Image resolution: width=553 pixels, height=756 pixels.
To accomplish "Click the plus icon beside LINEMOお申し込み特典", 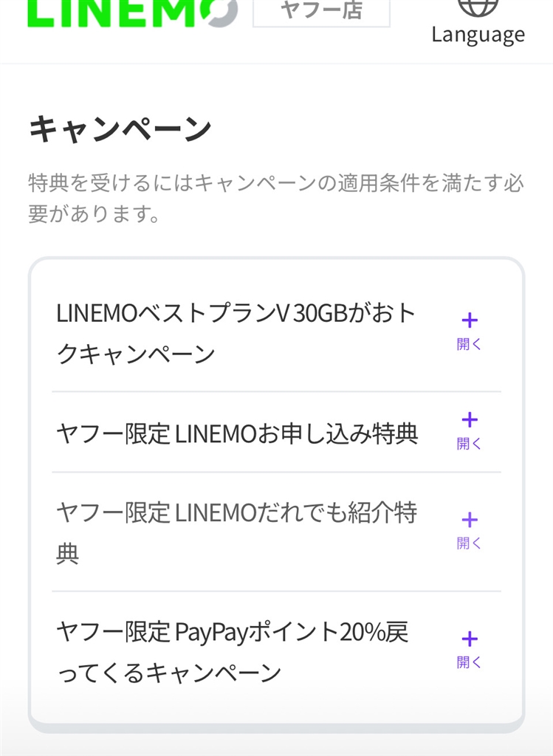I will [x=469, y=420].
